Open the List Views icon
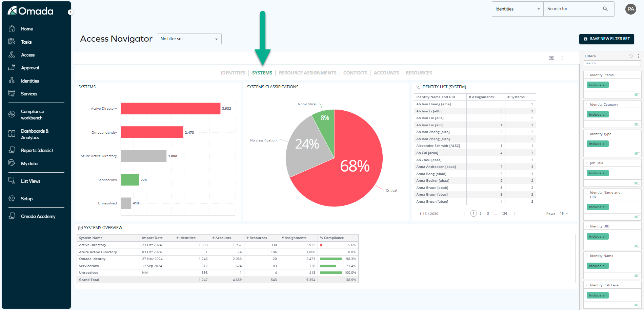644x310 pixels. (12, 181)
